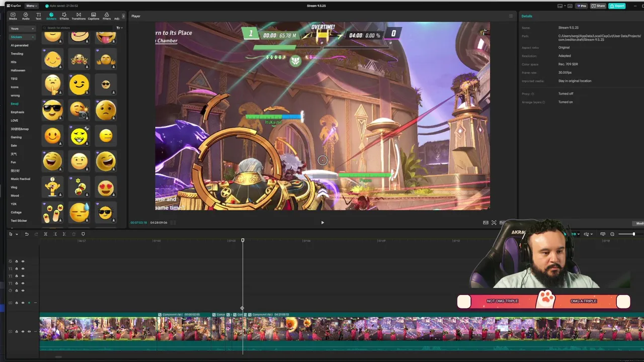Open the Media tab

click(x=13, y=16)
